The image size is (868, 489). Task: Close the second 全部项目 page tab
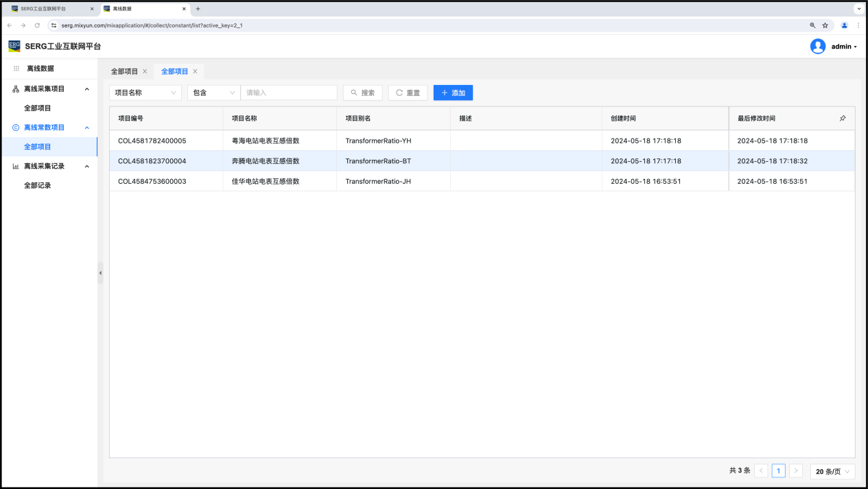(x=195, y=71)
